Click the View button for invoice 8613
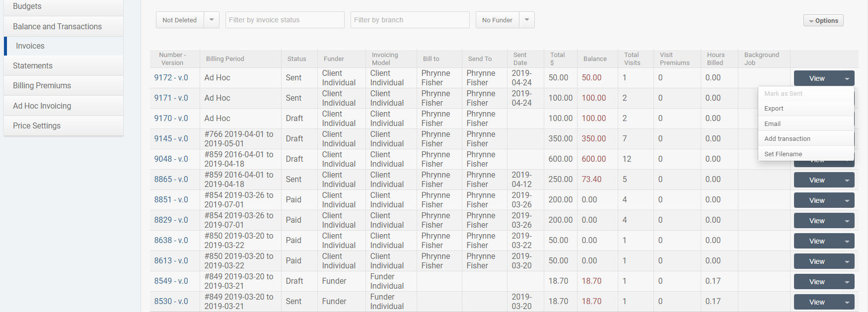868x312 pixels. tap(816, 261)
